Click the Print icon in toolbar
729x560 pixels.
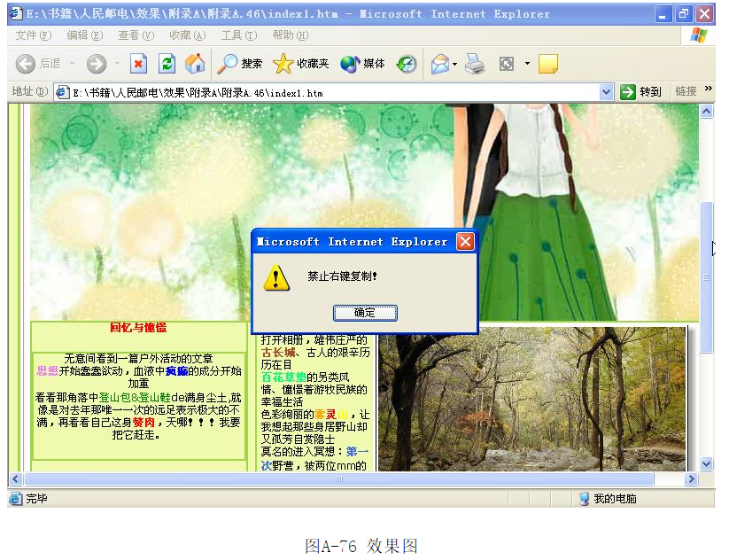475,64
